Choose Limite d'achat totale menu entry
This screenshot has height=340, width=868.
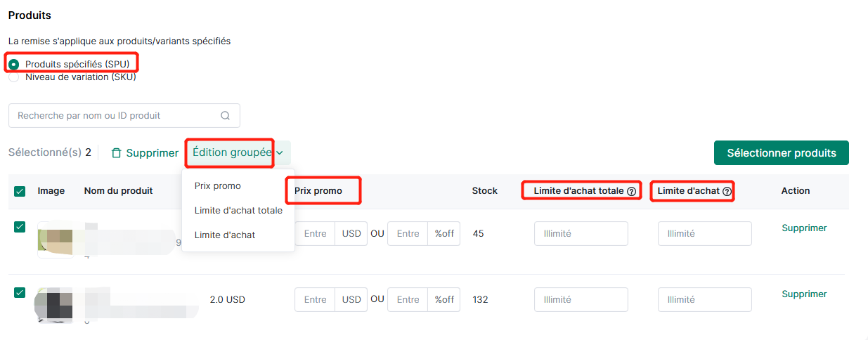(x=238, y=211)
